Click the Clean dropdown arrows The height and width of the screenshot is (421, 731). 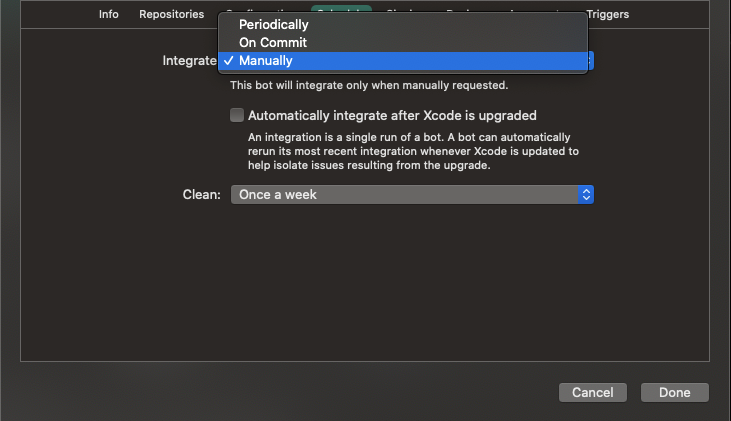(586, 194)
